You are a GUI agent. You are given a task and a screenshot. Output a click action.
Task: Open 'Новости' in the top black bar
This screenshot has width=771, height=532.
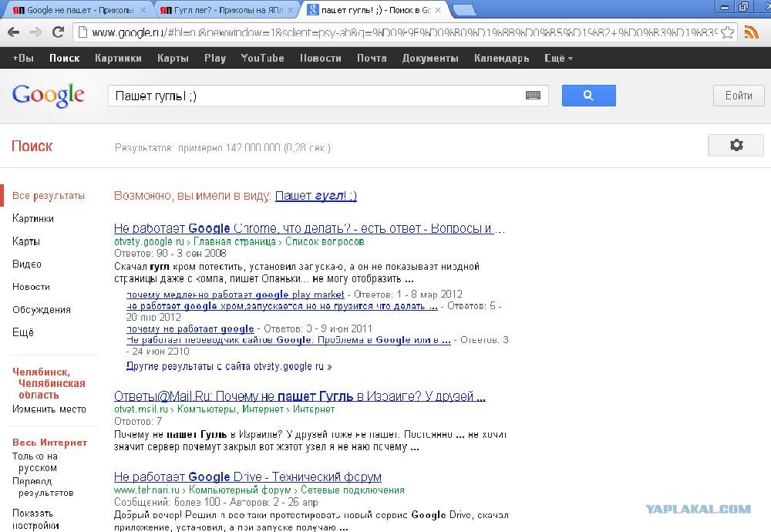[x=320, y=58]
